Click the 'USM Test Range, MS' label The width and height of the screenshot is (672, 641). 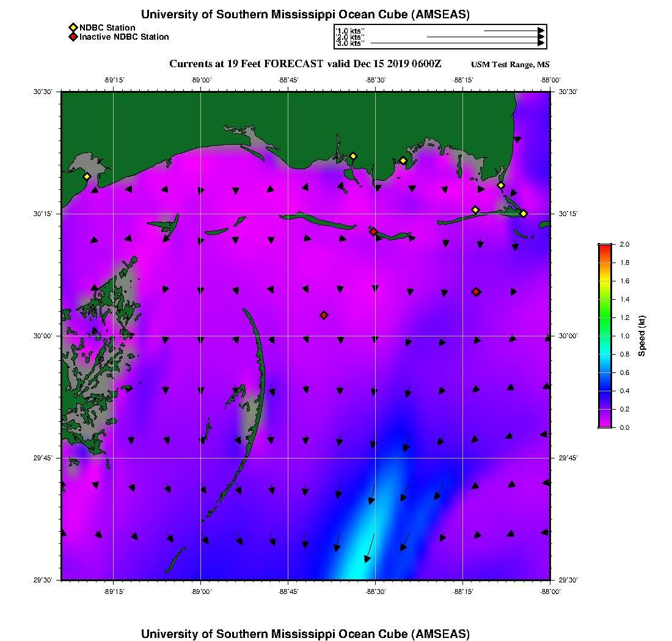(x=510, y=65)
